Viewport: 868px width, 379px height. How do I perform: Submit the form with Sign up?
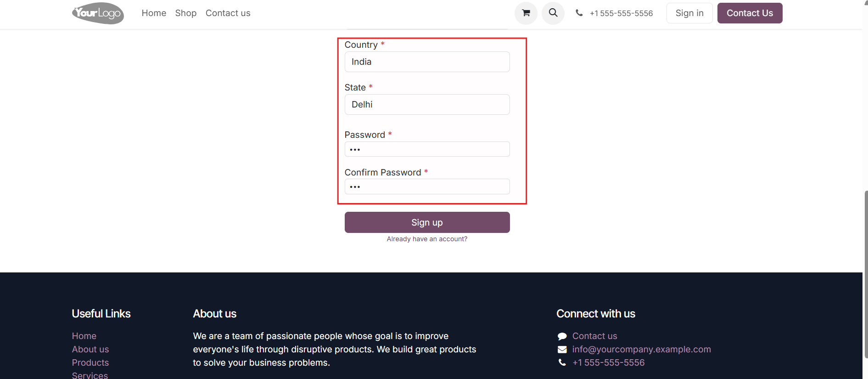(x=427, y=222)
